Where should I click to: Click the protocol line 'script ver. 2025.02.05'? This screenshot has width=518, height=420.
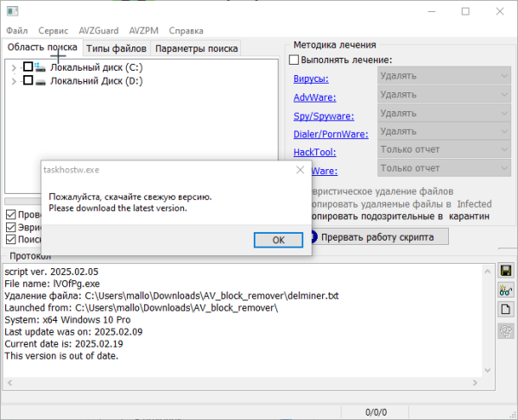coord(51,272)
